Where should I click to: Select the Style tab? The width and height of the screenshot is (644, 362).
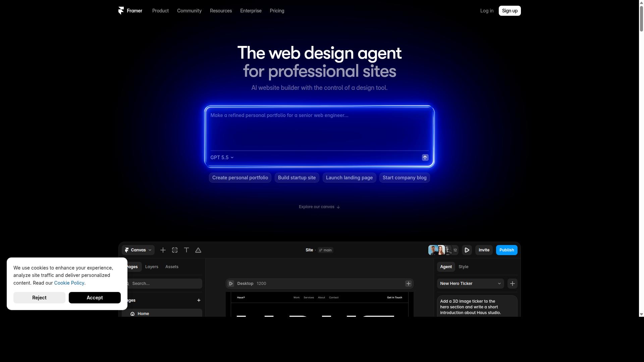coord(464,267)
